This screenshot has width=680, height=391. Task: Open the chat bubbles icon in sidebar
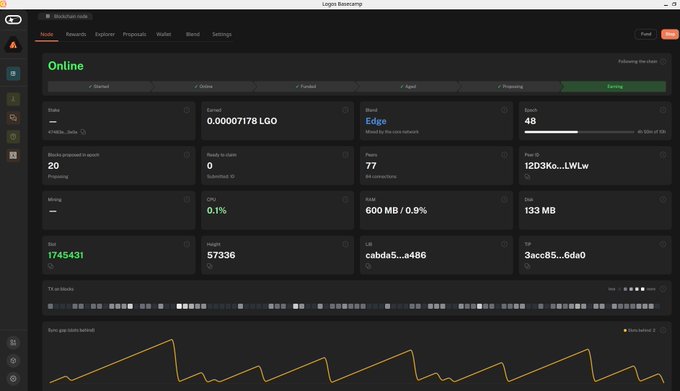tap(13, 118)
